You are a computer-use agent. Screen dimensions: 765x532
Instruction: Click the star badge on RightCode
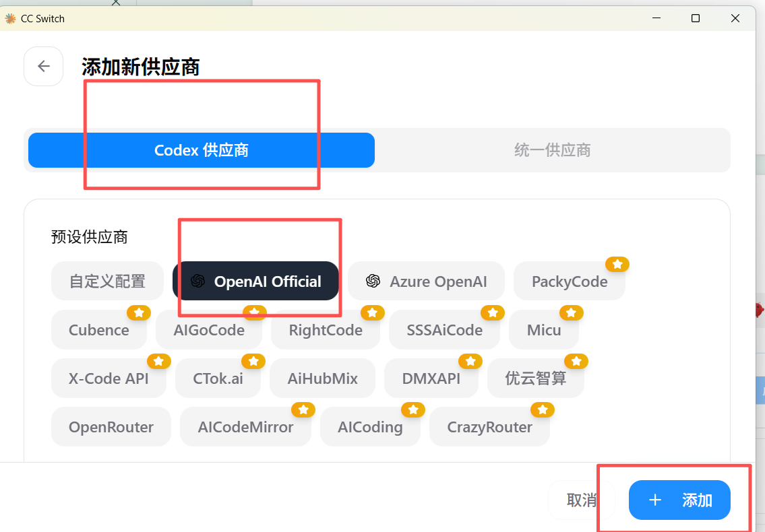[x=372, y=312]
